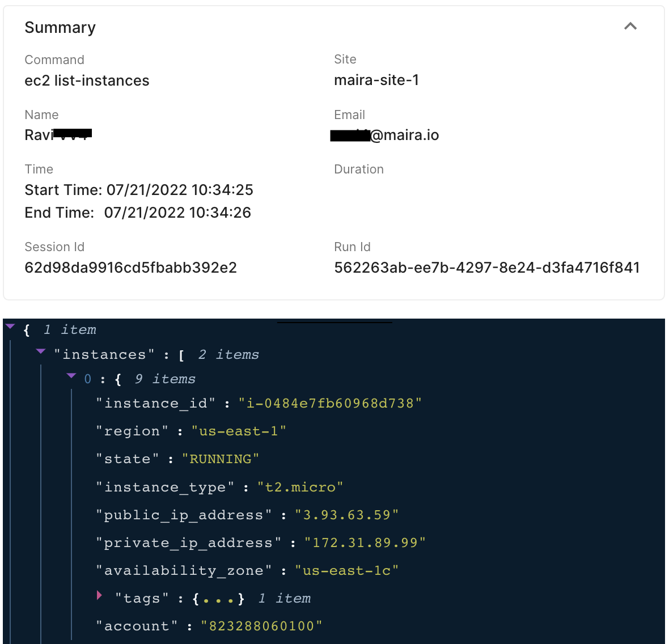Select the t2.micro instance type value
Screen dimensions: 669x644
[x=300, y=487]
